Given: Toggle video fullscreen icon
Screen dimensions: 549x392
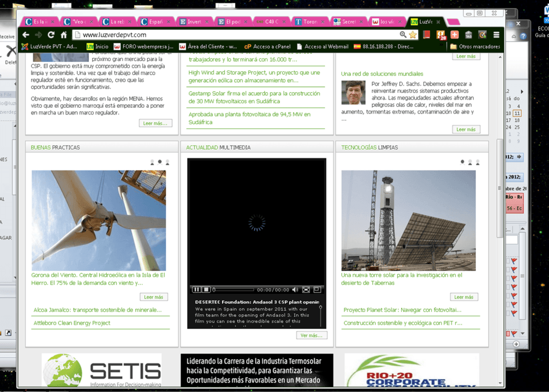Looking at the screenshot, I should pyautogui.click(x=306, y=289).
